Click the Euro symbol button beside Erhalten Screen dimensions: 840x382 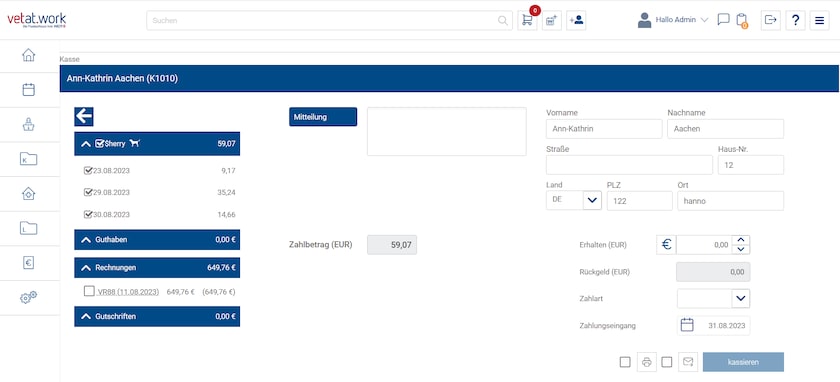[x=666, y=245]
